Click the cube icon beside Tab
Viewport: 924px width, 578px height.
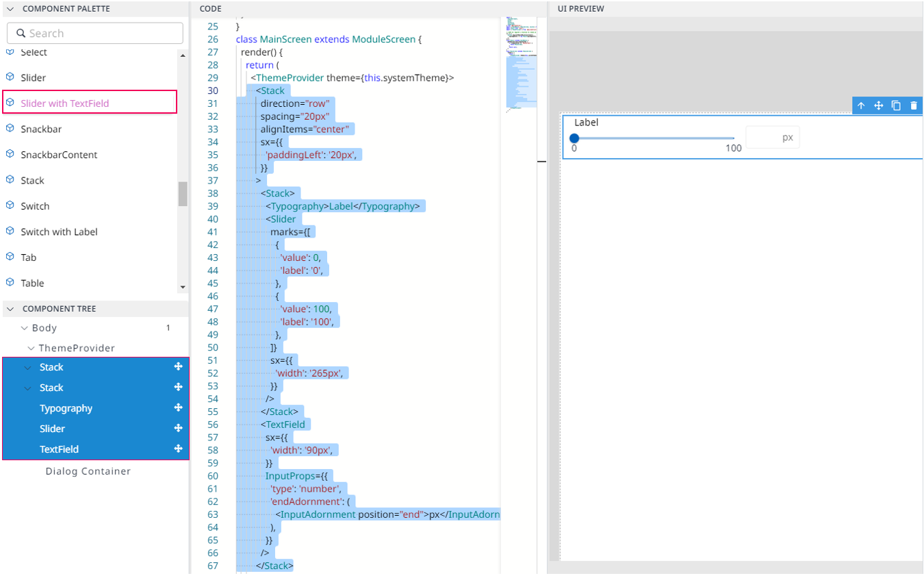pos(10,257)
